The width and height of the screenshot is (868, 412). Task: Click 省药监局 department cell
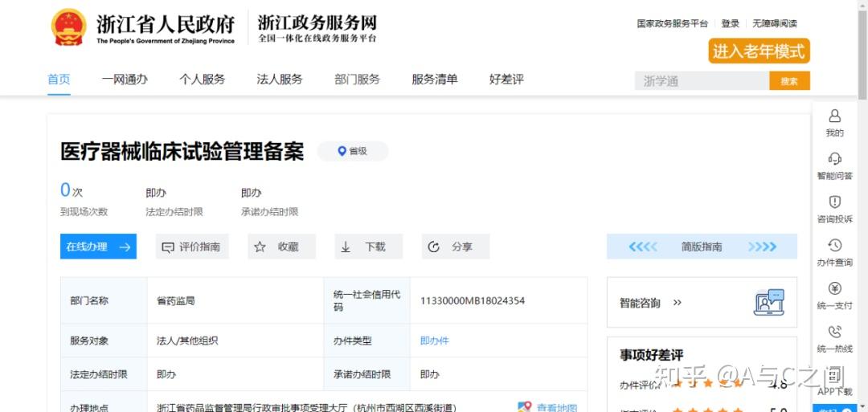point(175,301)
